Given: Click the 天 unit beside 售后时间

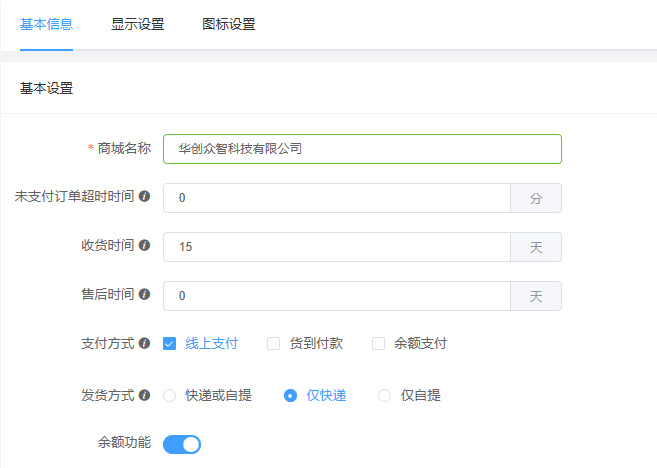Looking at the screenshot, I should pyautogui.click(x=536, y=296).
